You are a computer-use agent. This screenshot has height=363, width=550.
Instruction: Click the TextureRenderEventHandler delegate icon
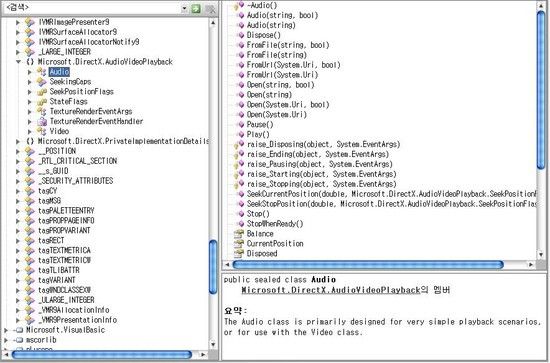[42, 121]
